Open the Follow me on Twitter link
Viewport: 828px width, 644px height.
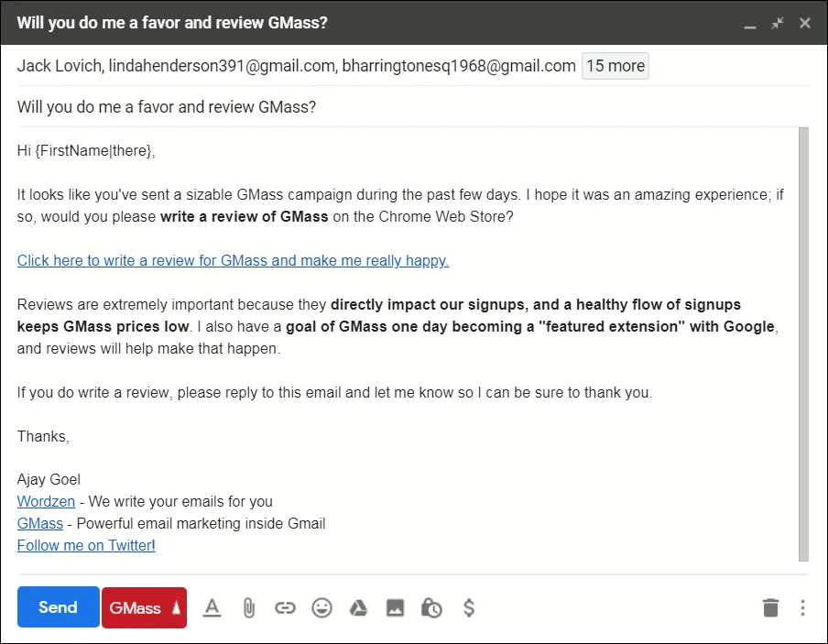pyautogui.click(x=86, y=545)
